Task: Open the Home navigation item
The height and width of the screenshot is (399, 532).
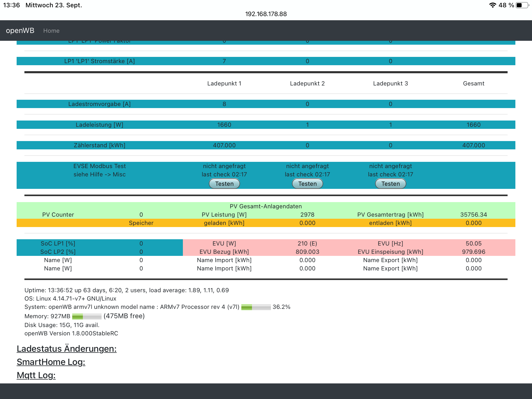Action: tap(51, 31)
